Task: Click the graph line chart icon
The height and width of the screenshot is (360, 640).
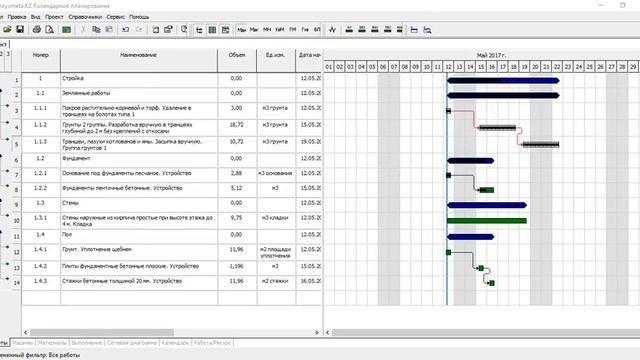Action: click(332, 30)
